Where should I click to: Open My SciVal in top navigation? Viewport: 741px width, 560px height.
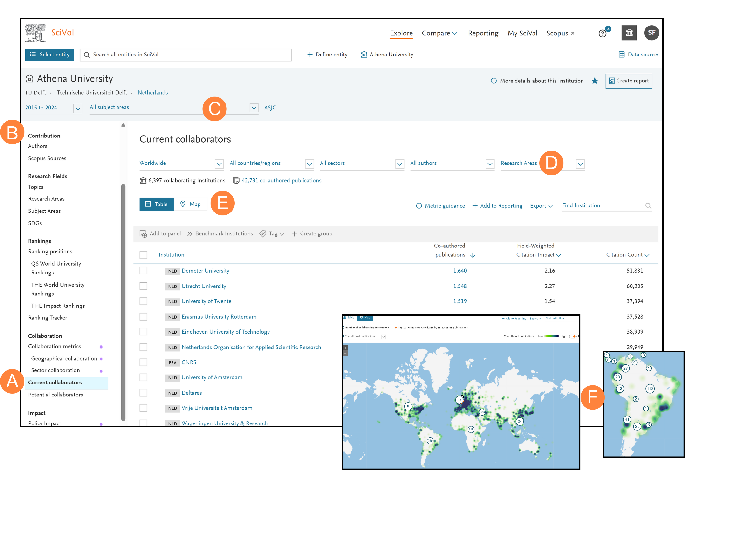(x=522, y=33)
